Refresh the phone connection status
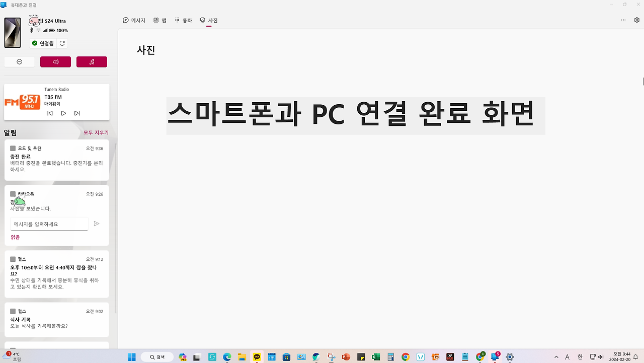The height and width of the screenshot is (363, 644). point(61,43)
